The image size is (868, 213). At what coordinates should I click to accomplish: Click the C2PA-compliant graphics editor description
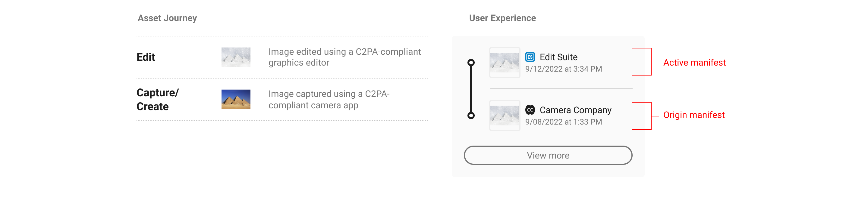pos(344,57)
